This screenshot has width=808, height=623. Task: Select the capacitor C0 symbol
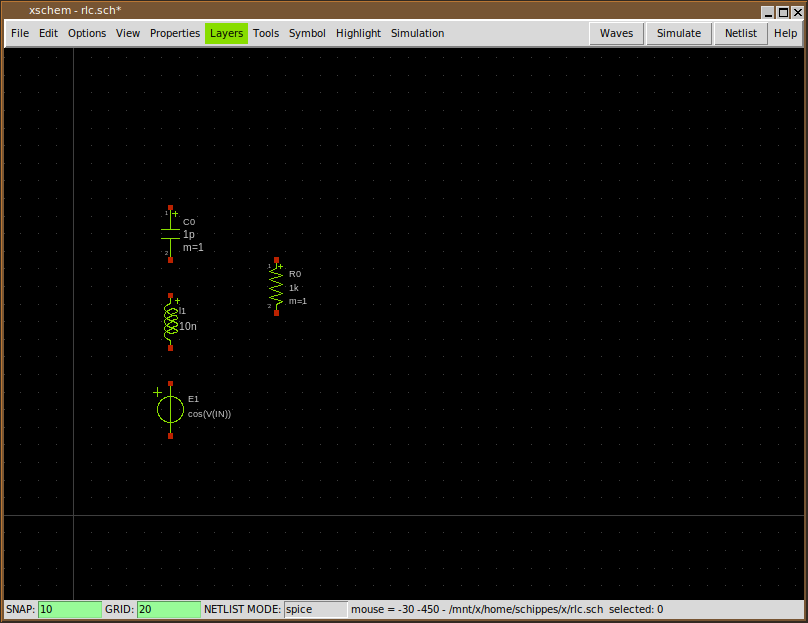(170, 234)
